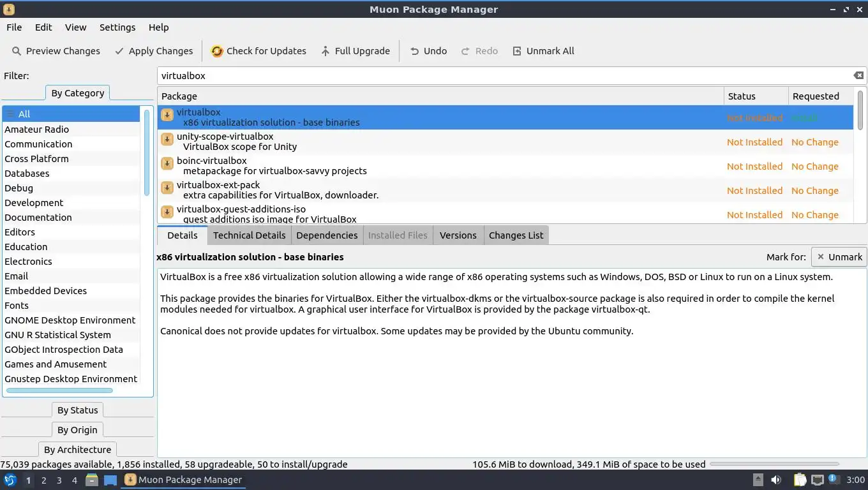This screenshot has width=868, height=490.
Task: Click the boinc-virtualbox package icon
Action: (x=167, y=163)
